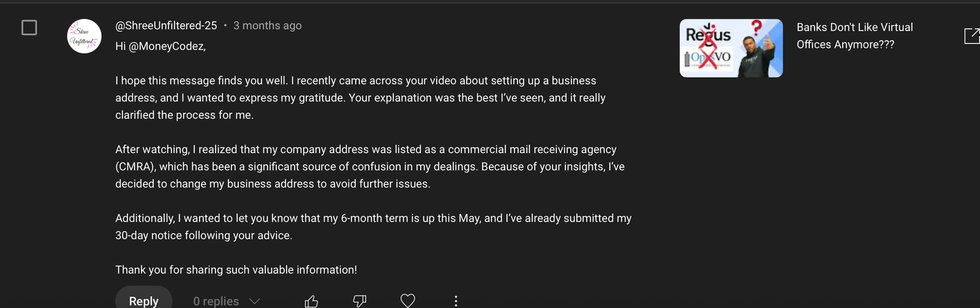Click the "Thank you for sharing" line

pos(236,269)
